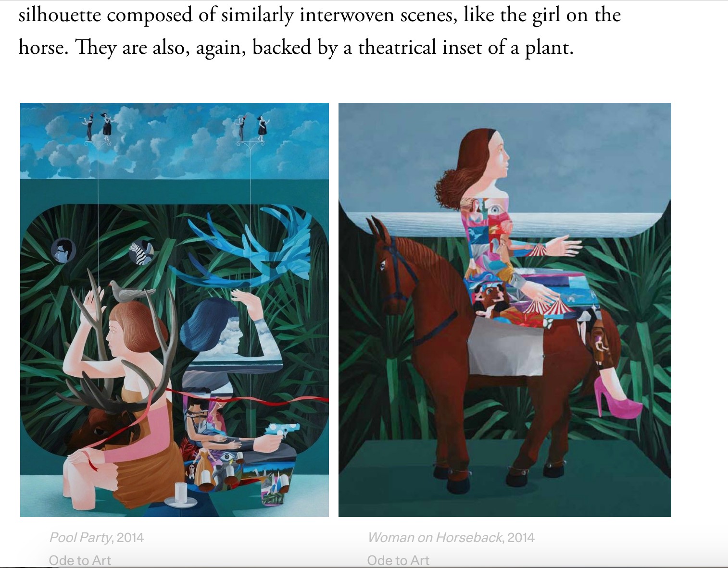The height and width of the screenshot is (568, 728).
Task: Click the word "silhouette" in the paragraph
Action: click(60, 15)
